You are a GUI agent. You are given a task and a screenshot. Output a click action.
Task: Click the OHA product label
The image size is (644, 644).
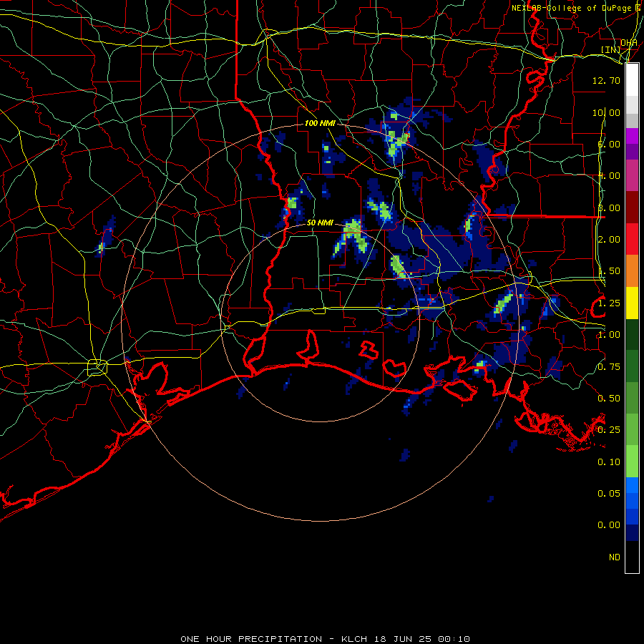629,43
